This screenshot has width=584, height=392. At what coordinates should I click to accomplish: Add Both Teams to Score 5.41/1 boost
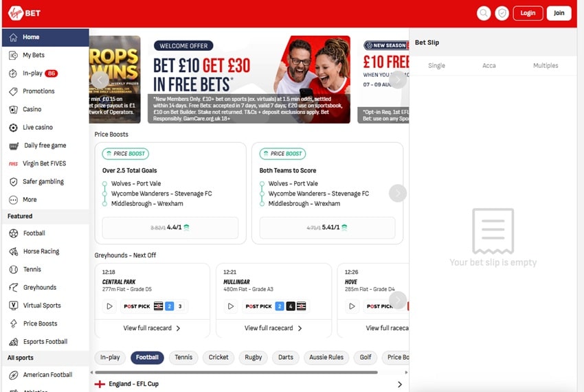pyautogui.click(x=327, y=227)
